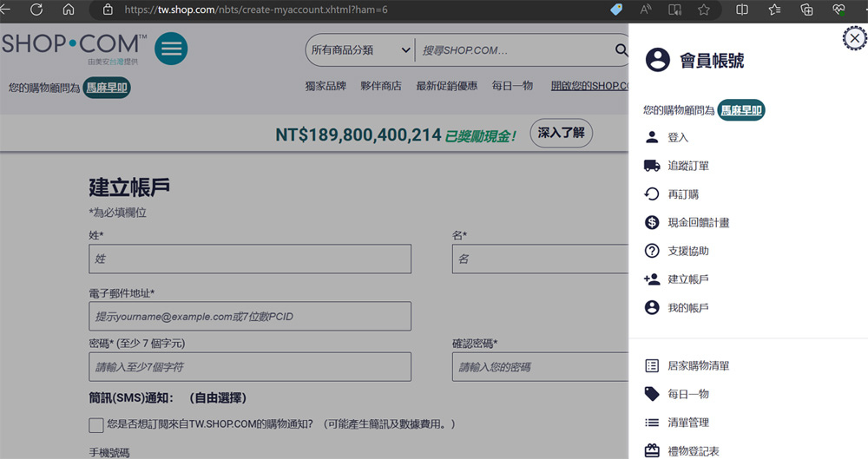The height and width of the screenshot is (459, 868).
Task: Open 我的帳戶 link in panel
Action: 688,308
